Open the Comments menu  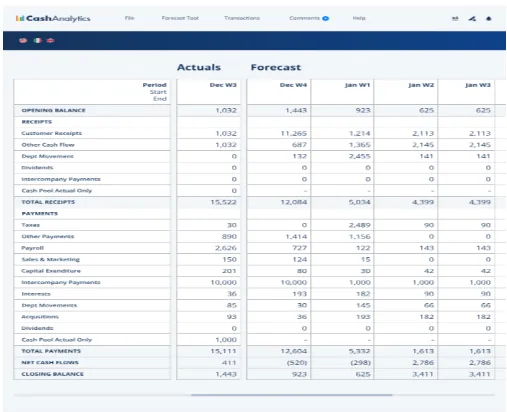click(x=304, y=18)
